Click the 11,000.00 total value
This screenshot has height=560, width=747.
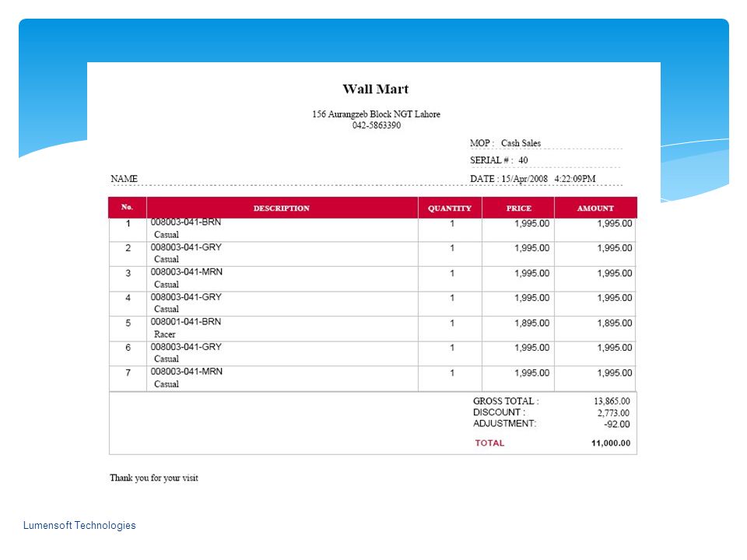point(611,443)
